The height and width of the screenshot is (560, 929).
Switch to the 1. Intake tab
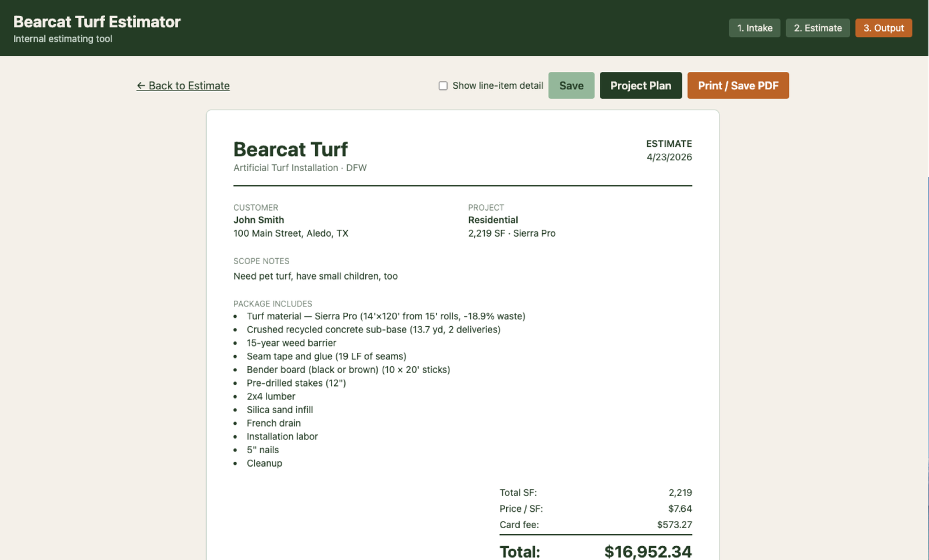click(754, 27)
